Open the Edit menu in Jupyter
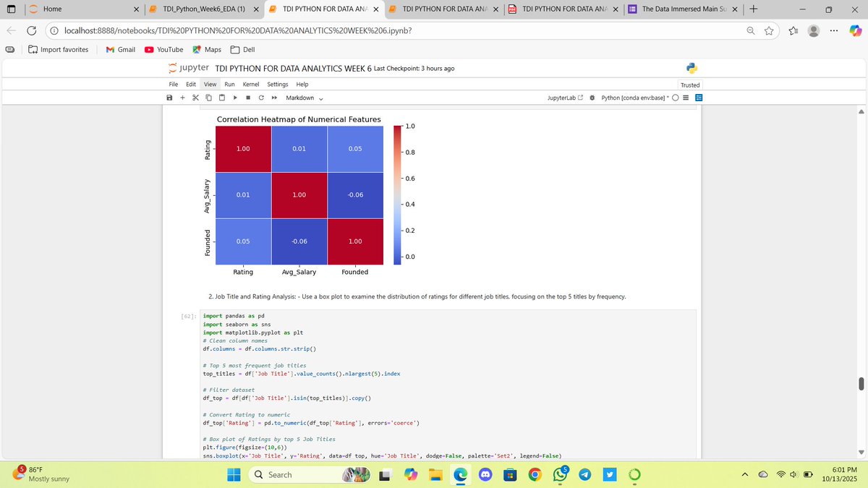Image resolution: width=868 pixels, height=488 pixels. click(191, 85)
